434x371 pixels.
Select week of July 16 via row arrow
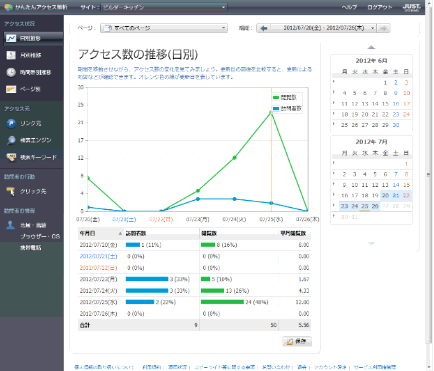(x=334, y=195)
